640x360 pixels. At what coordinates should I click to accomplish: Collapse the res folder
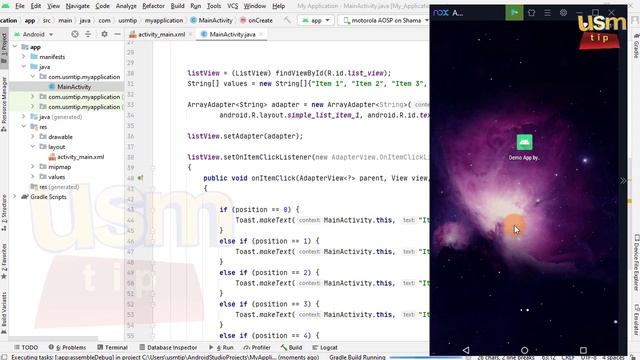tap(24, 127)
